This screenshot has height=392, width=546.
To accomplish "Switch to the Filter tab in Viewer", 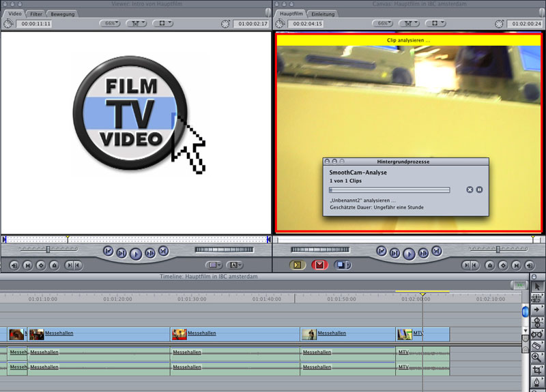I will click(x=36, y=14).
